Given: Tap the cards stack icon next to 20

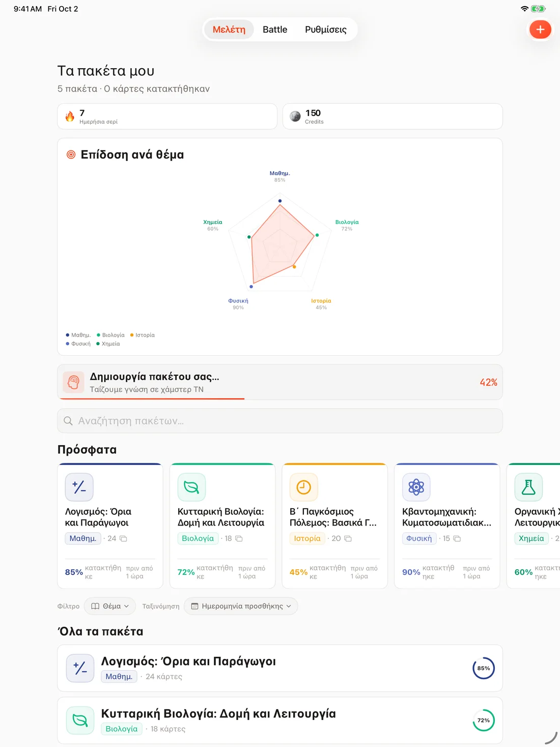Looking at the screenshot, I should pyautogui.click(x=348, y=538).
